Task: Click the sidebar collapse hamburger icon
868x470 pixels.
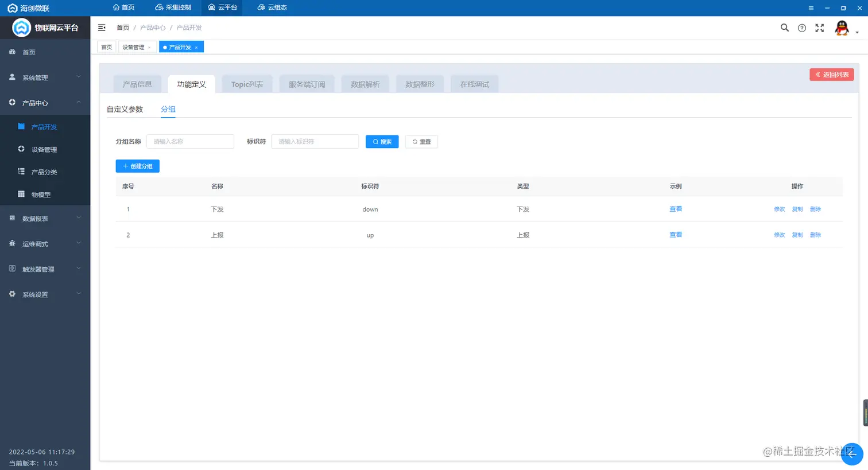Action: 102,28
